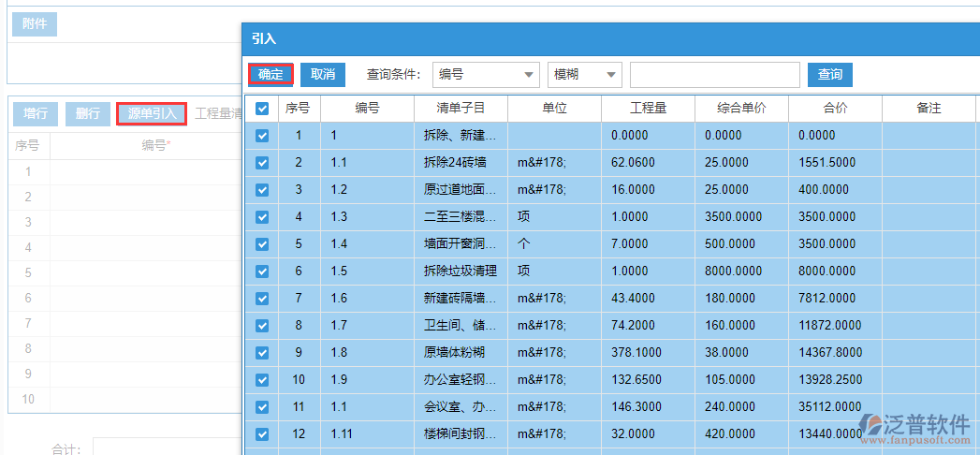Click the query condition text input
Image resolution: width=980 pixels, height=455 pixels.
pos(714,75)
